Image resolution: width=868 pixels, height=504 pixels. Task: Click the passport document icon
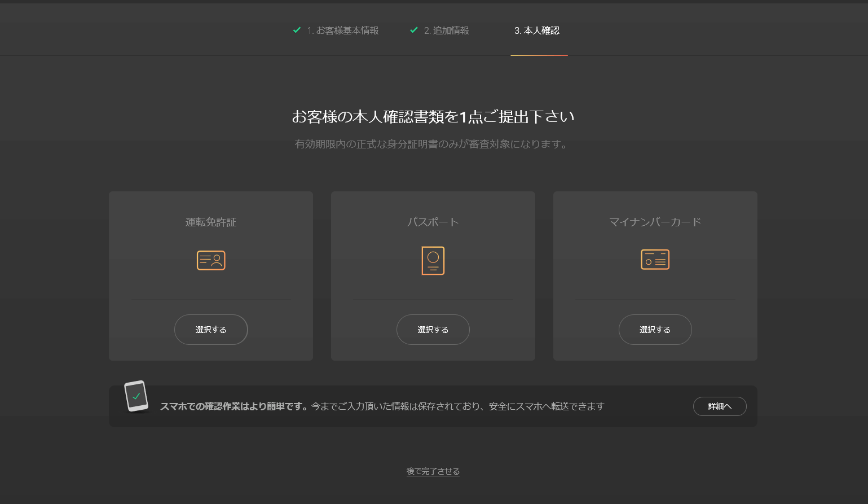tap(433, 260)
